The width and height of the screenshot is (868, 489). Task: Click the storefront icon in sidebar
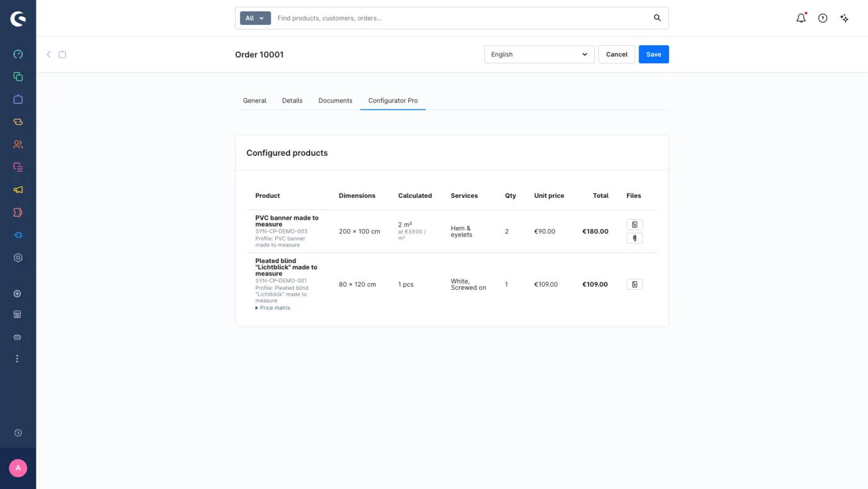tap(17, 315)
